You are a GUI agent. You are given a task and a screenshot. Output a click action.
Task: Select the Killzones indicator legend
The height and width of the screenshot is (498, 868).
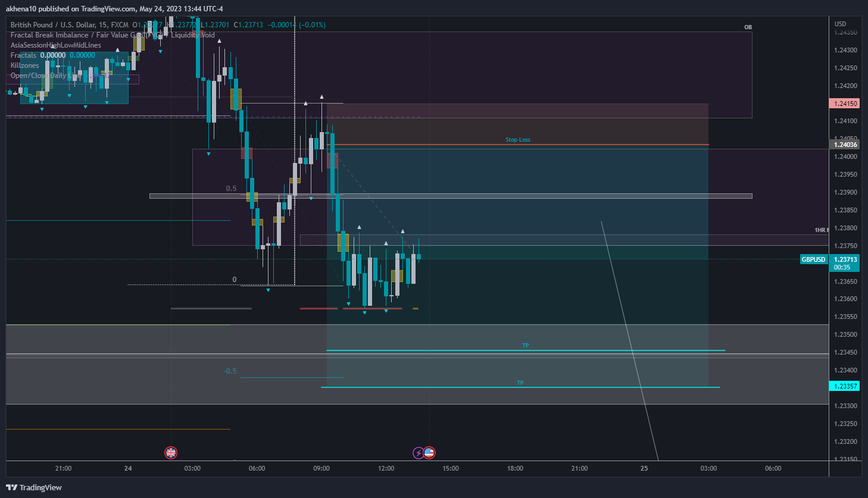click(24, 65)
